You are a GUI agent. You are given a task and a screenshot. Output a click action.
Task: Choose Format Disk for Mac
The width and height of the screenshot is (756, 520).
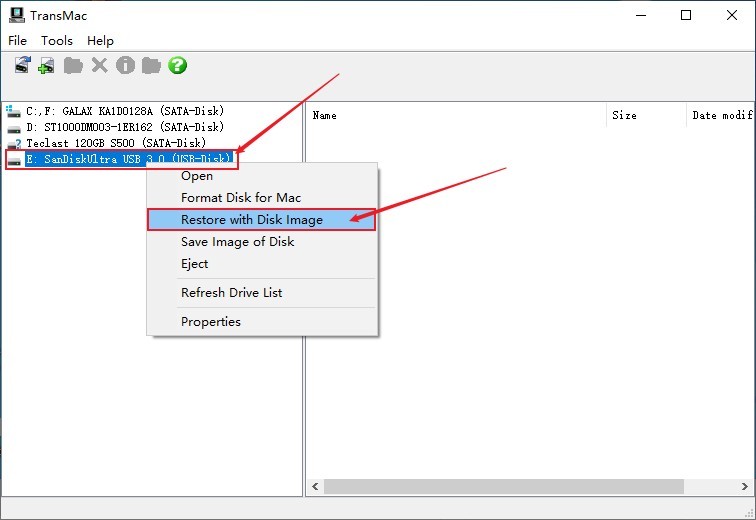click(262, 198)
